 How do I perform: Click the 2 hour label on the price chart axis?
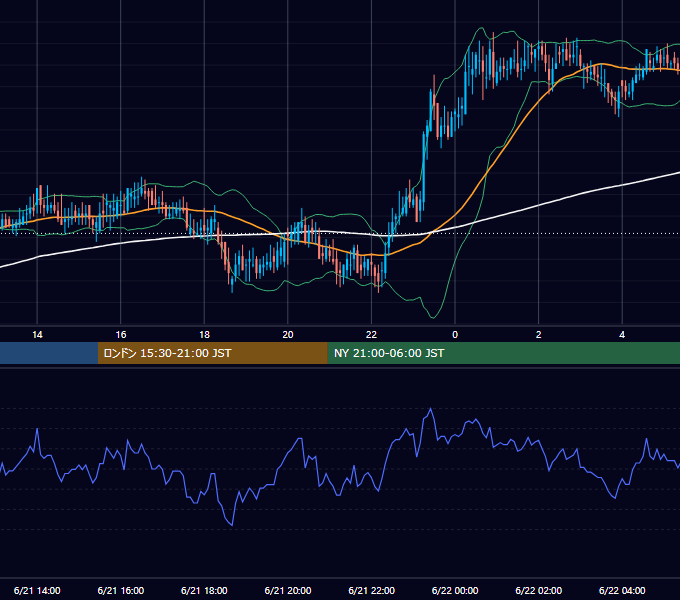point(539,335)
